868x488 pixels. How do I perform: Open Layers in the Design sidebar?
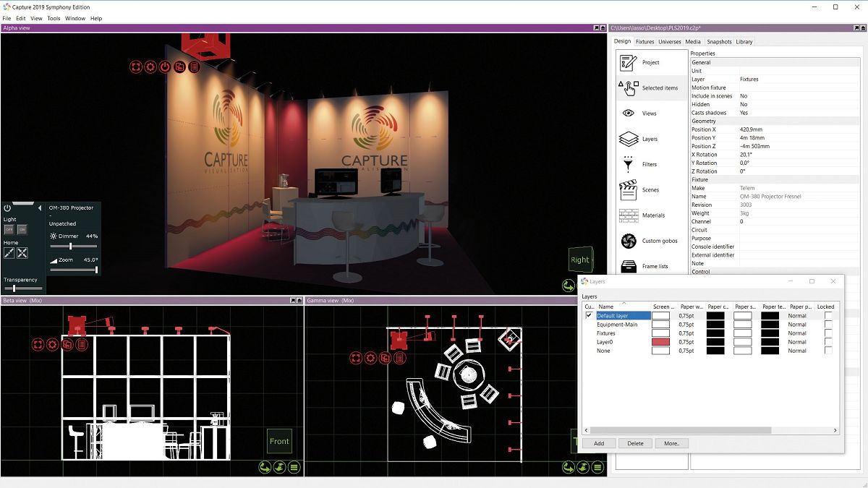[x=650, y=139]
